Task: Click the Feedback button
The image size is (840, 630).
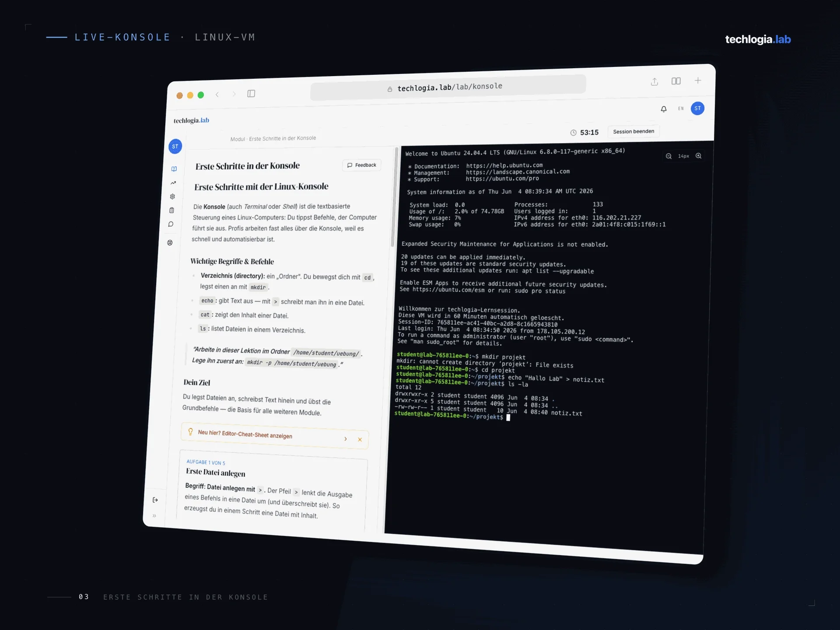Action: tap(362, 165)
